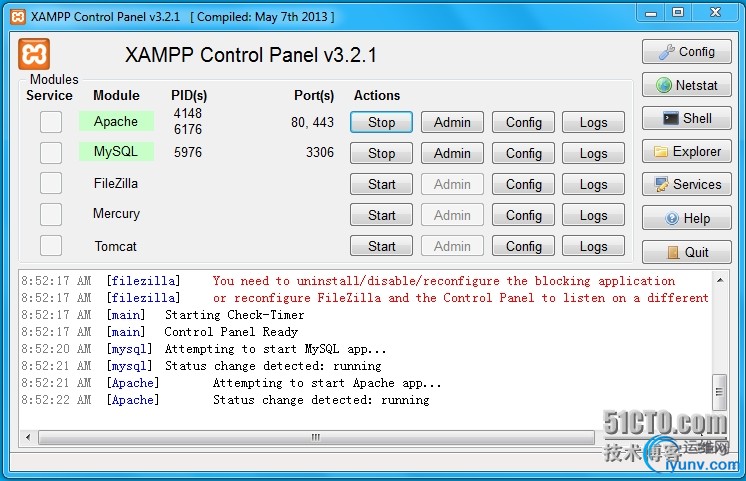The image size is (746, 481).
Task: Launch Shell with the terminal icon
Action: (x=687, y=118)
